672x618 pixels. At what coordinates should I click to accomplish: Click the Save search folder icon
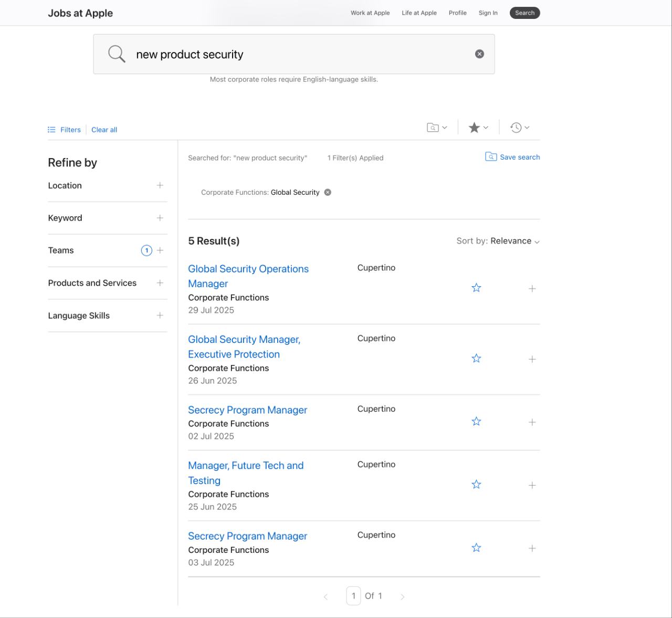(x=491, y=157)
